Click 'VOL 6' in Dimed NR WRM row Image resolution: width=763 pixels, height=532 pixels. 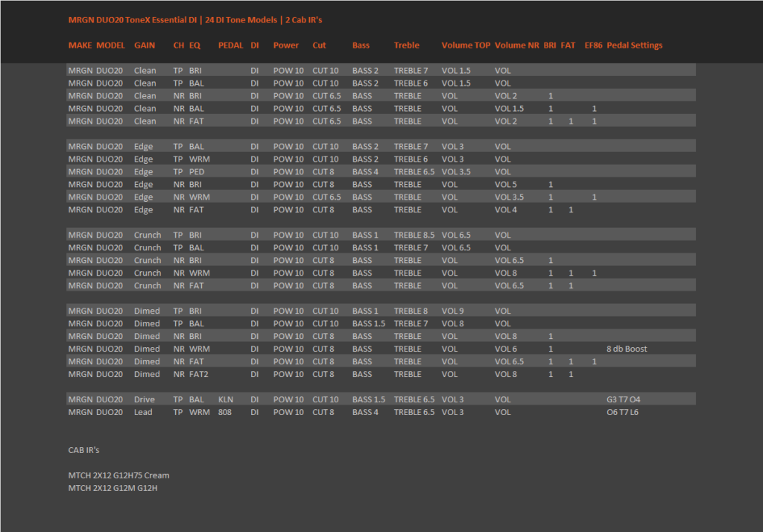(x=506, y=349)
